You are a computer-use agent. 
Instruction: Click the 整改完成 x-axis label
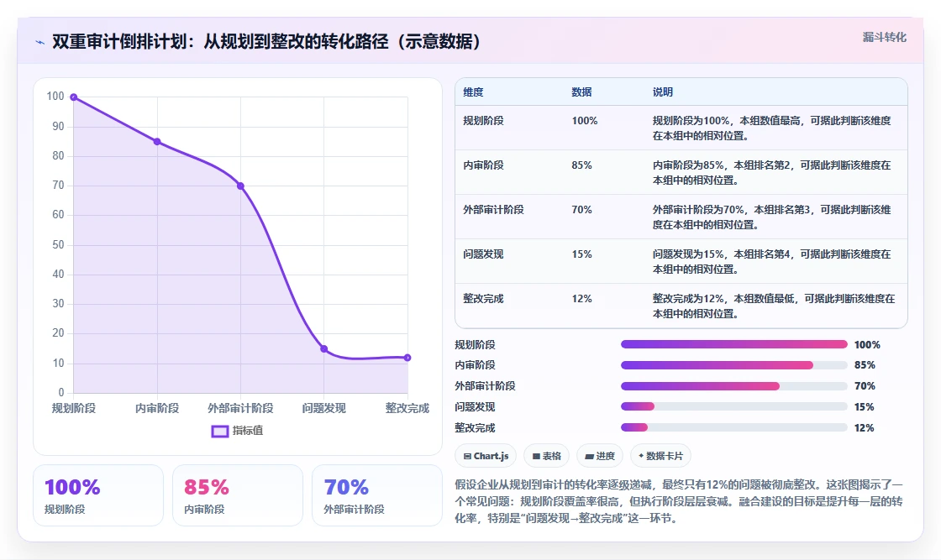pyautogui.click(x=407, y=408)
